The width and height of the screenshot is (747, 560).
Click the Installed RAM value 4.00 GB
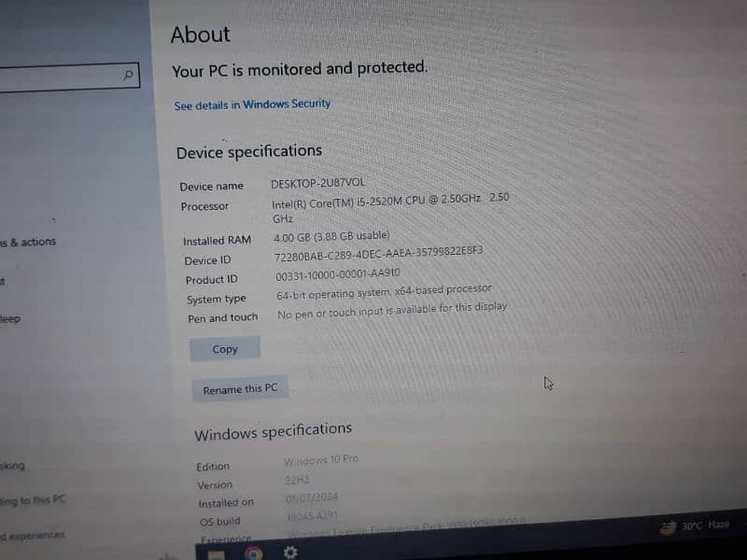[331, 236]
